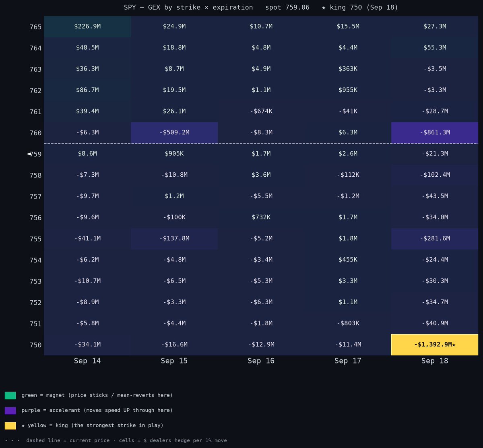Click the -$41.1M cell at strike 755
This screenshot has width=483, height=448.
(87, 239)
